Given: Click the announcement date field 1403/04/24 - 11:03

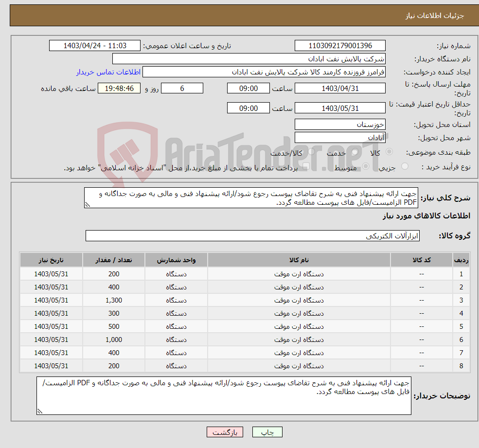Looking at the screenshot, I should point(95,46).
